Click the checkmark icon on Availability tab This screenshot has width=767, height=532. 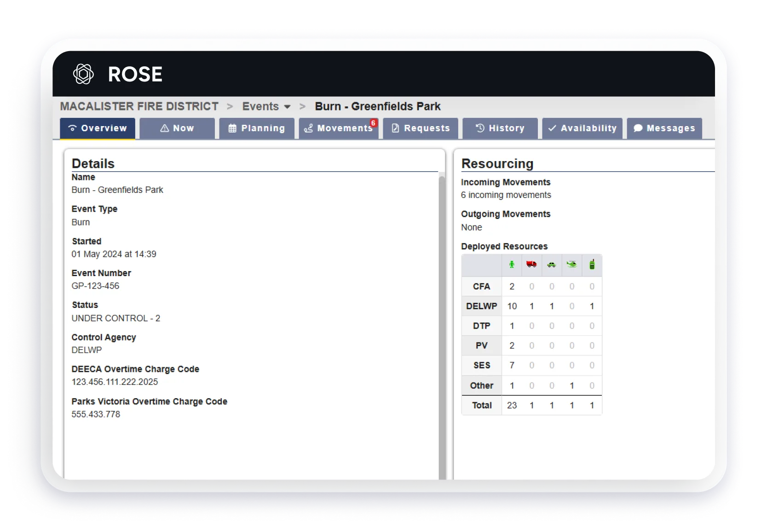552,128
